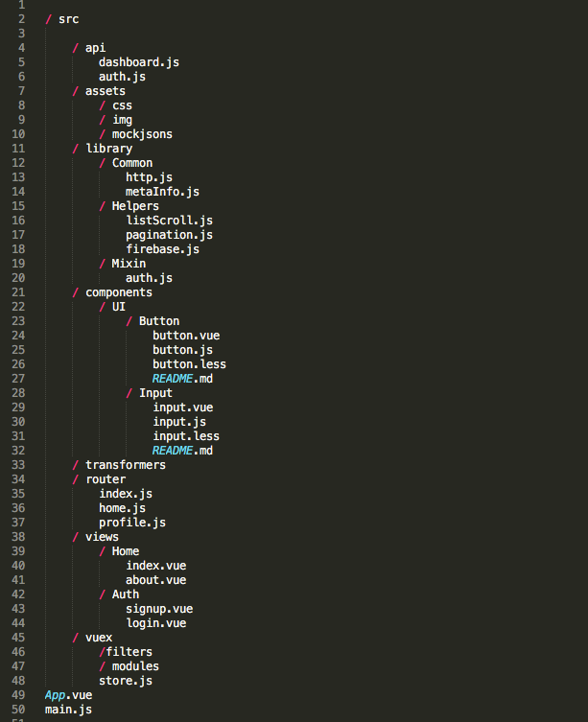Click auth.js under Mixin folder

149,278
